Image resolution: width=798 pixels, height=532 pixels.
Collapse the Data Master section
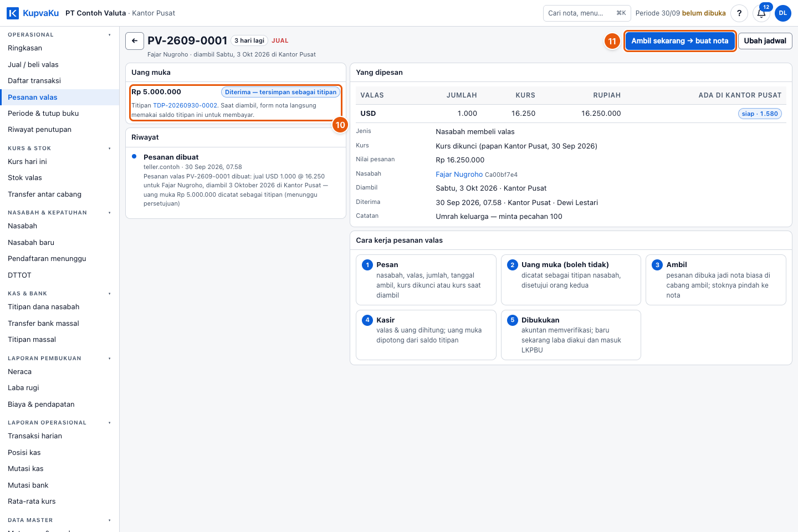110,520
